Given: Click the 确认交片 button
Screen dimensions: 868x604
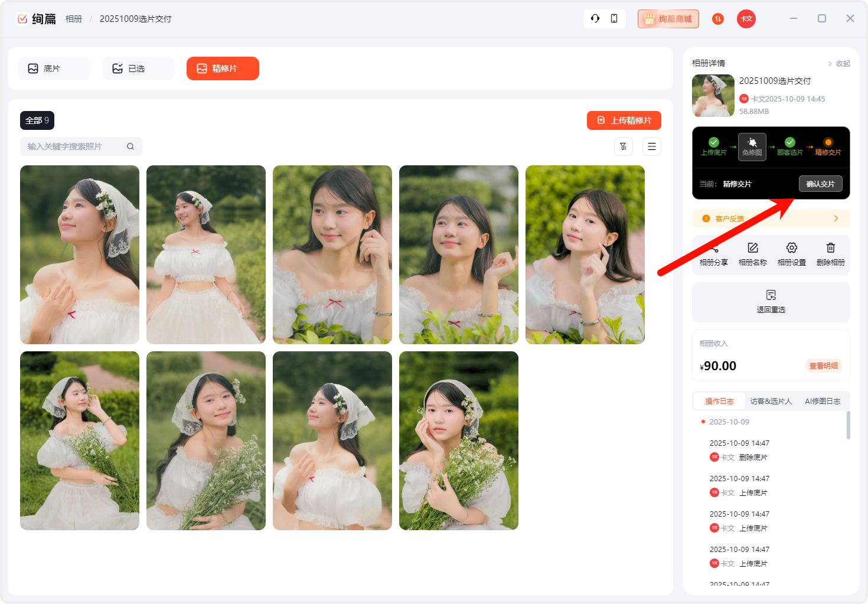Looking at the screenshot, I should tap(820, 184).
